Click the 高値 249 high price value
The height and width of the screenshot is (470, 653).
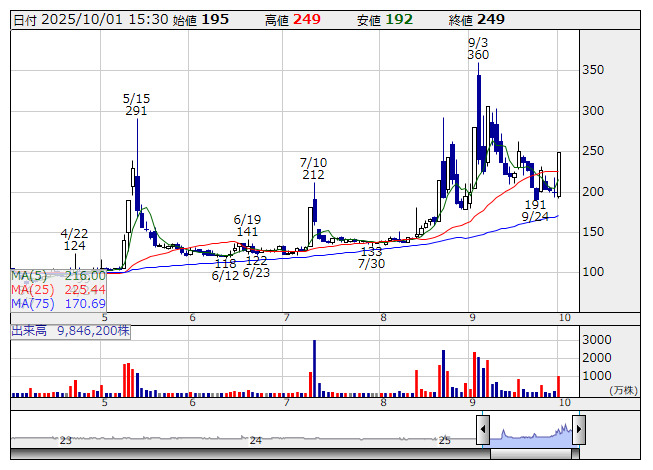point(308,19)
